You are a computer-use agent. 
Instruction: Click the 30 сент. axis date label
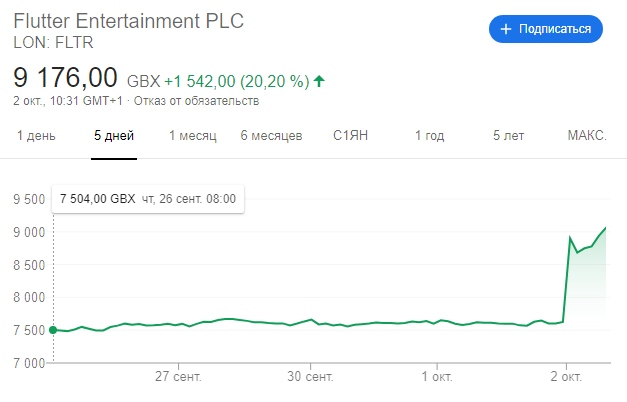307,377
